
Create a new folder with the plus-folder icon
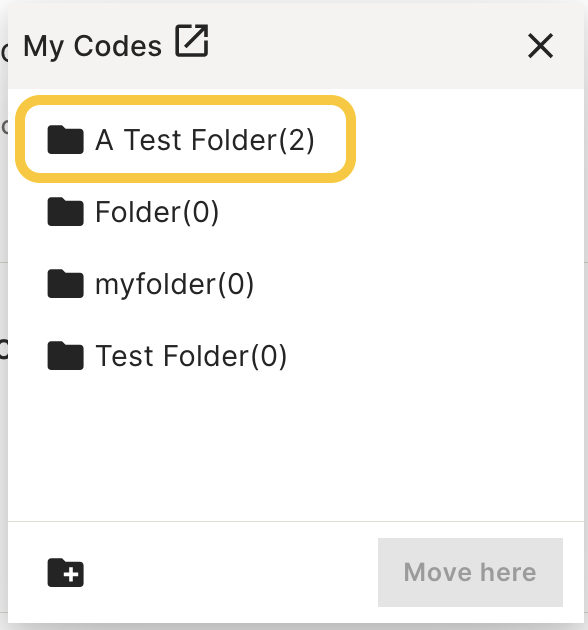pyautogui.click(x=66, y=573)
